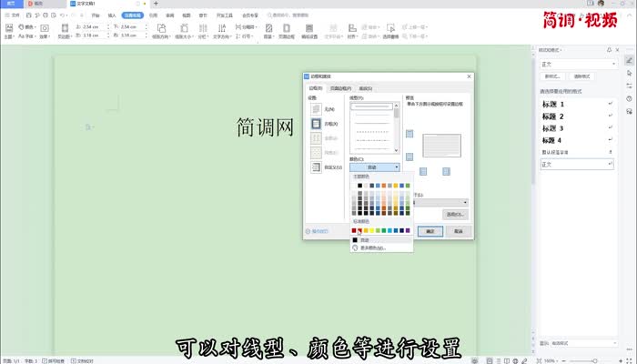The width and height of the screenshot is (637, 364).
Task: Pick the purple standard color swatch
Action: pyautogui.click(x=408, y=230)
